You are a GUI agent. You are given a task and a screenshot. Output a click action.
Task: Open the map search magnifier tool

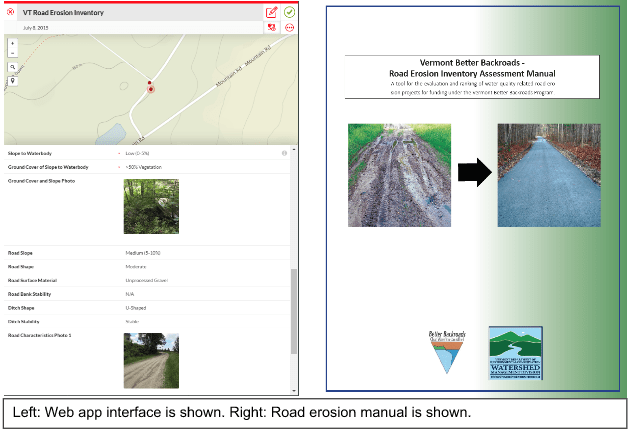[12, 67]
